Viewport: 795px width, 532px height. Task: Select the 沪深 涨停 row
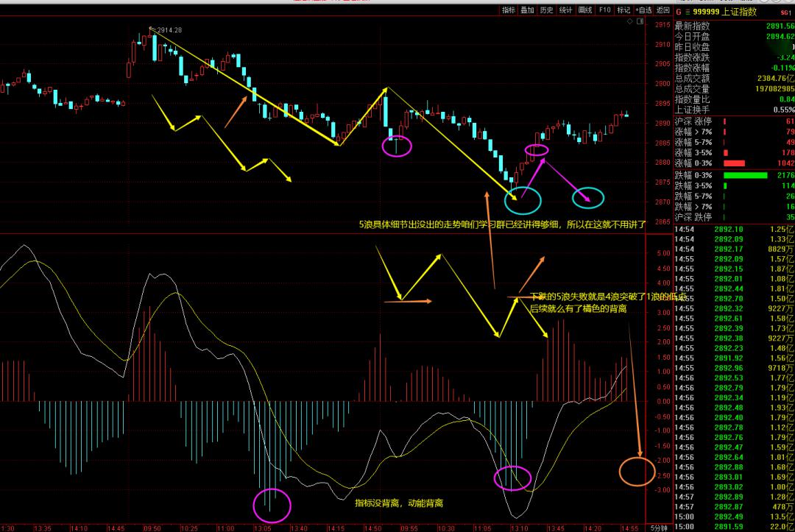[x=734, y=121]
